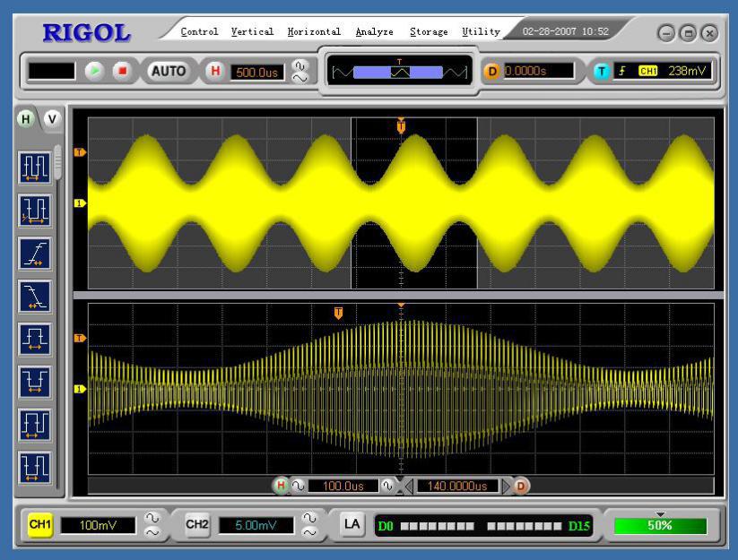
Task: Select the rising edge slope measurement icon
Action: click(x=35, y=254)
